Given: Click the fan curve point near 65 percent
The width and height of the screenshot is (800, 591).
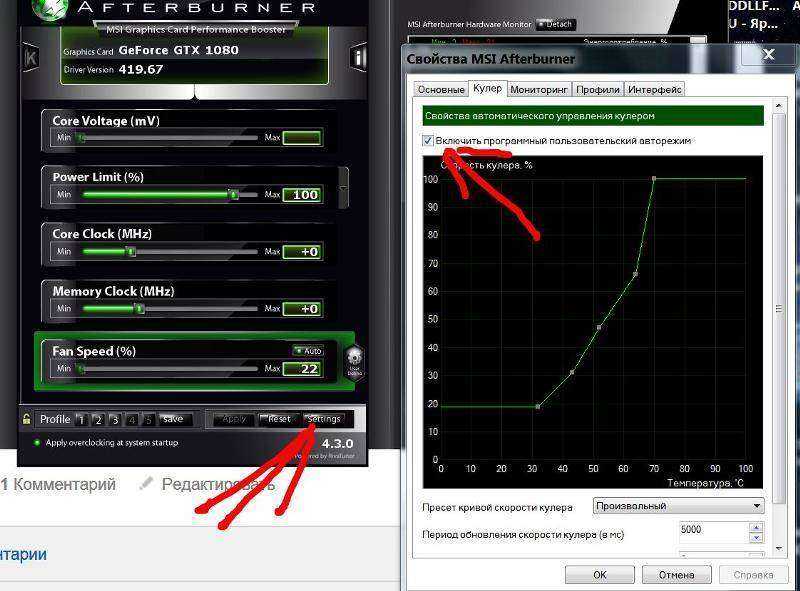Looking at the screenshot, I should click(x=635, y=274).
